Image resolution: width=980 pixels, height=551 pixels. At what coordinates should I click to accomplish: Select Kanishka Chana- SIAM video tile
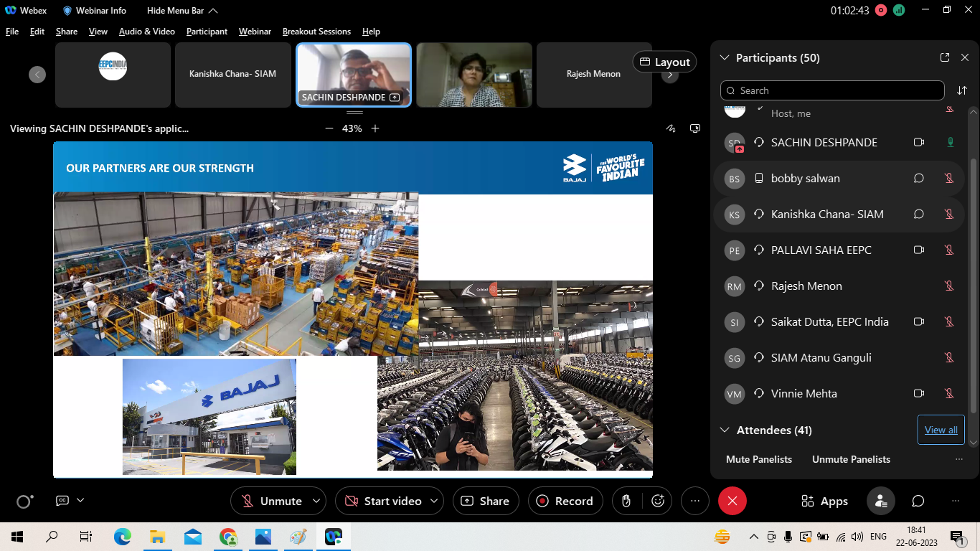coord(232,75)
